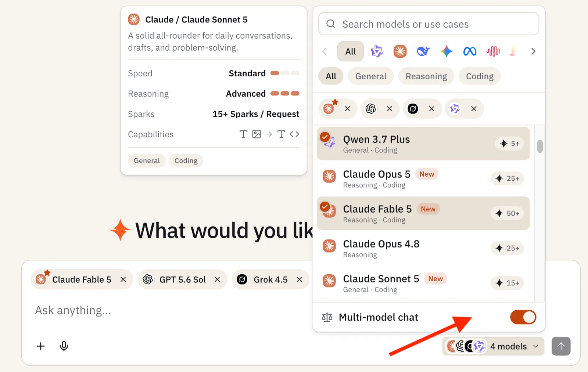The height and width of the screenshot is (372, 588).
Task: Filter models by Claude provider icon
Action: [x=400, y=51]
